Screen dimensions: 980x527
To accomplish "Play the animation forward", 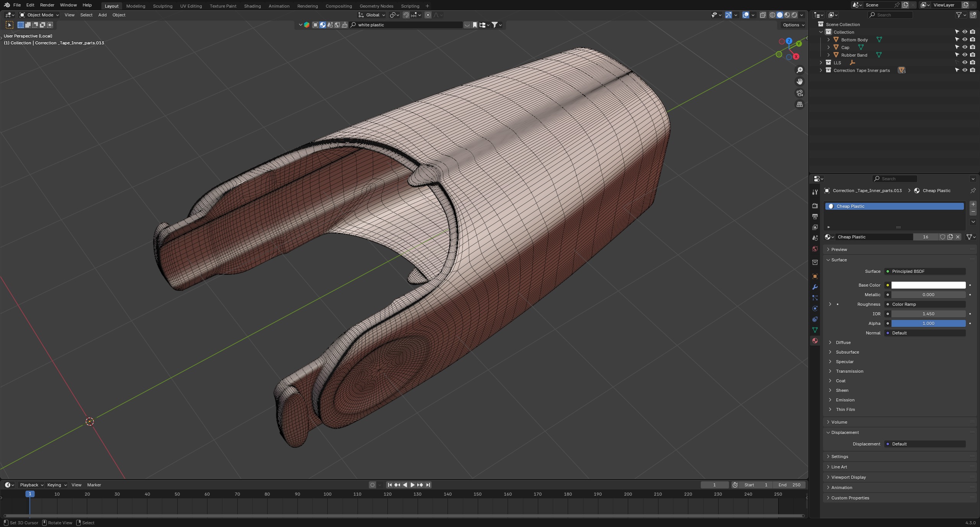I will click(412, 485).
